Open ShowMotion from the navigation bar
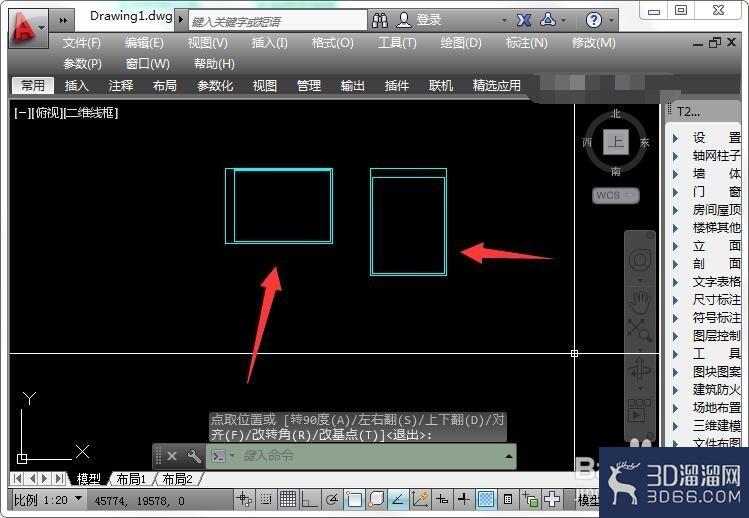Screen dimensions: 749x518 coord(639,411)
